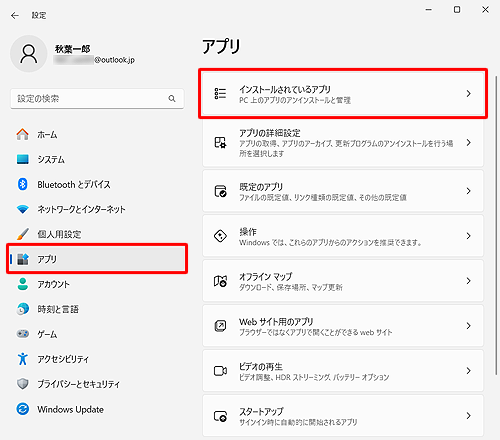Click the right-side vertical scrollbar
The image size is (500, 440).
[496, 225]
